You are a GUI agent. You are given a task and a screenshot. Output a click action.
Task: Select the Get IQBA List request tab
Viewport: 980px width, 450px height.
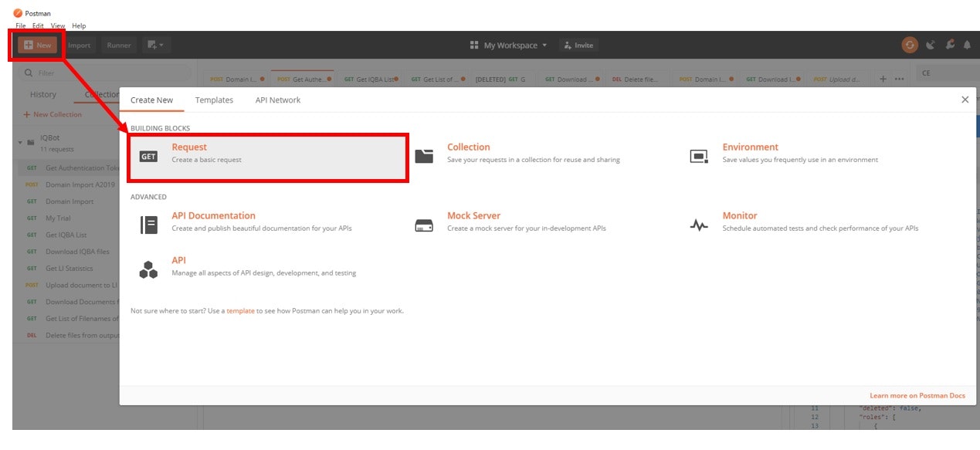[370, 79]
